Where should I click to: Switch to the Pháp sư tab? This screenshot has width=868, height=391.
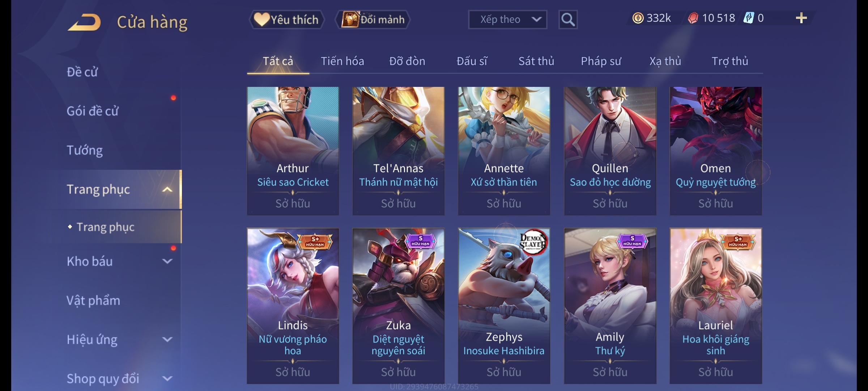[601, 61]
